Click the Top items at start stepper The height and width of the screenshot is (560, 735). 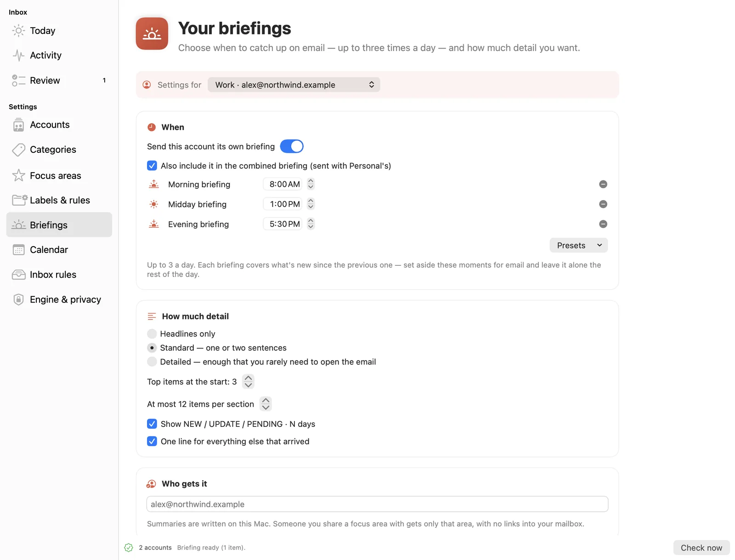coord(248,381)
